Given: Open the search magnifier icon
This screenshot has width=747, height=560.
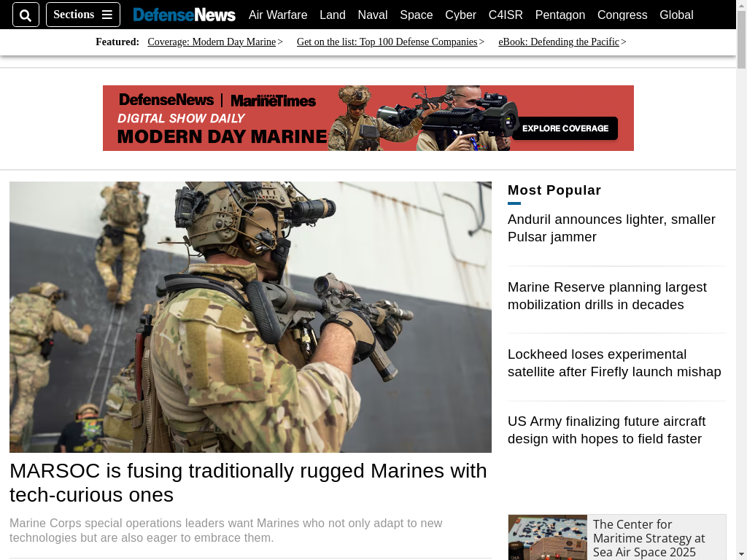Looking at the screenshot, I should [26, 15].
